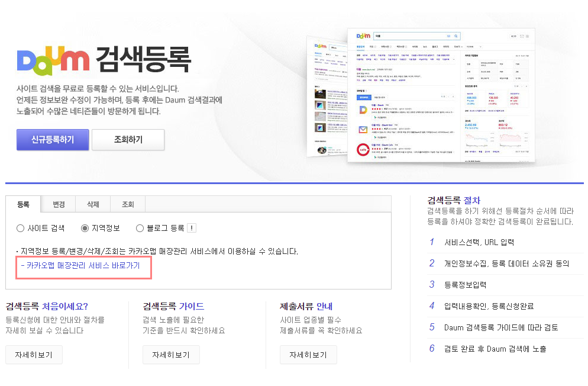The width and height of the screenshot is (588, 386).
Task: Click the 제출서류 안내 heading
Action: (306, 306)
